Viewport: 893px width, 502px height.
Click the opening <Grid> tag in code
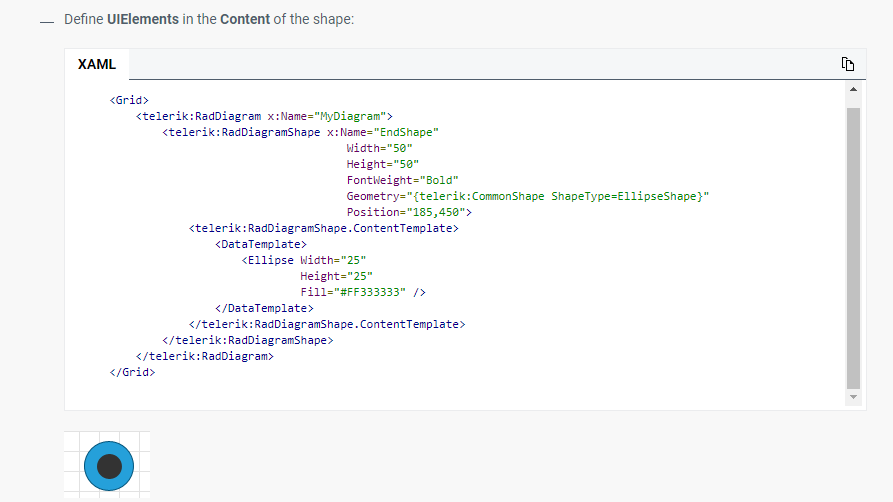tap(129, 100)
